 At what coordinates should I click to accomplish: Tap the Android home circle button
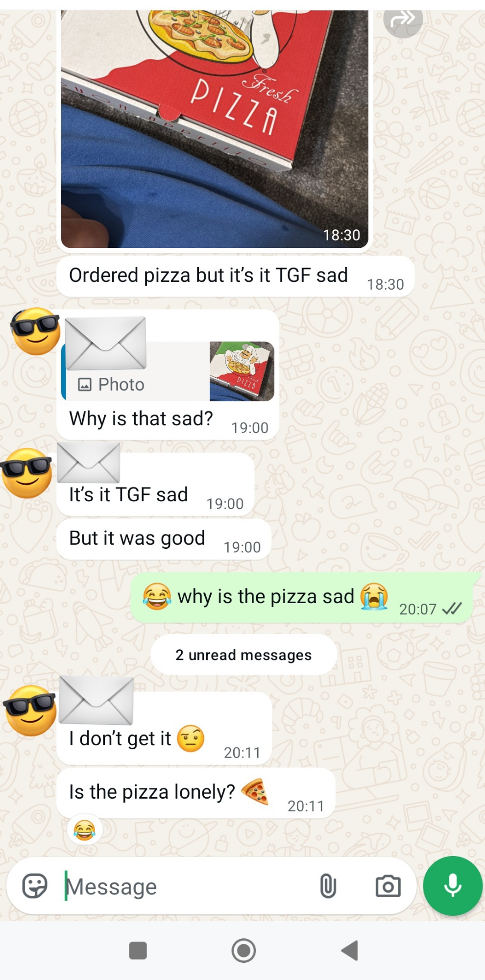pyautogui.click(x=243, y=951)
